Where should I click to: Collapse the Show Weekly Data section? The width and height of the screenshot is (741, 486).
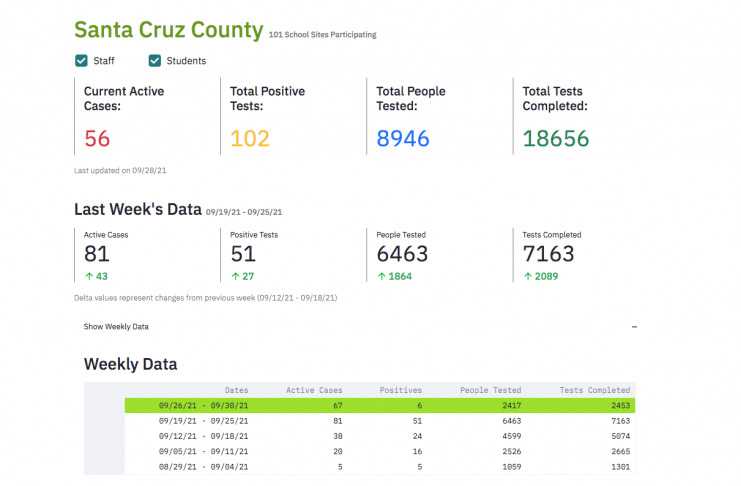tap(360, 327)
